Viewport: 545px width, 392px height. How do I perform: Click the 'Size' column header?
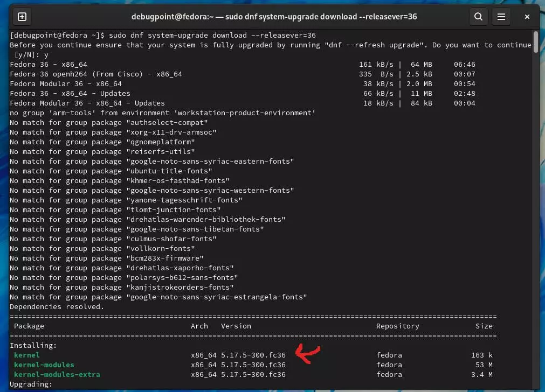pyautogui.click(x=484, y=326)
